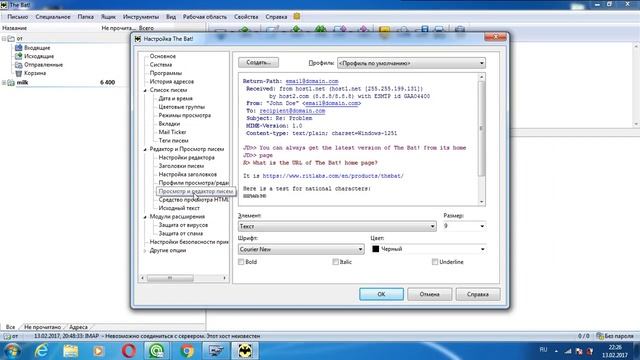Select Основное in the settings tree

point(162,56)
